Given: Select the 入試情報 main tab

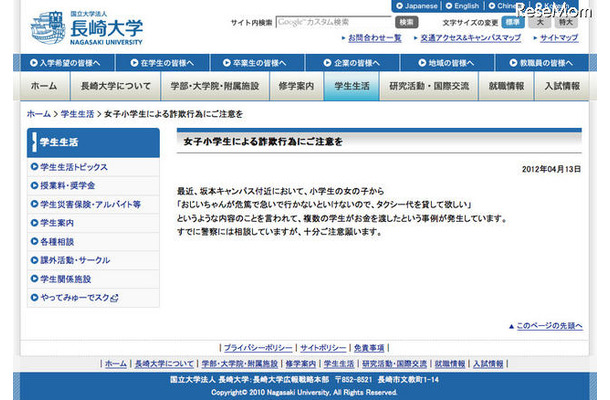Looking at the screenshot, I should coord(562,86).
